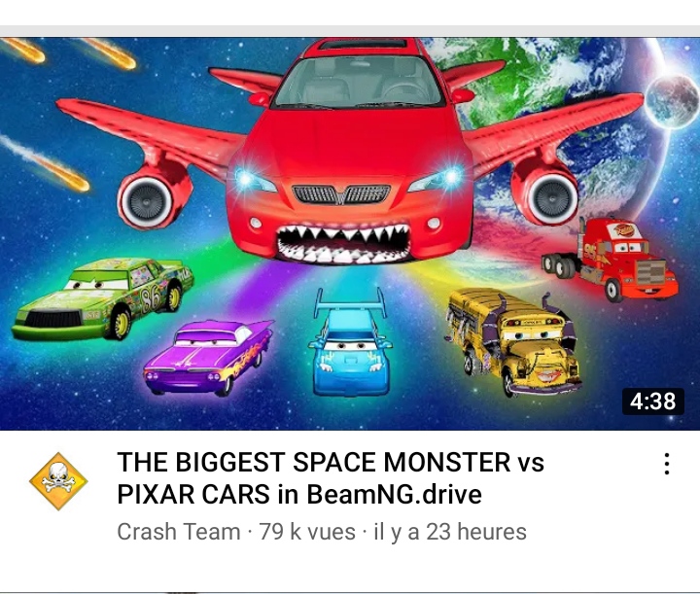Click the small moon beside Earth
The image size is (700, 594).
pos(672,102)
